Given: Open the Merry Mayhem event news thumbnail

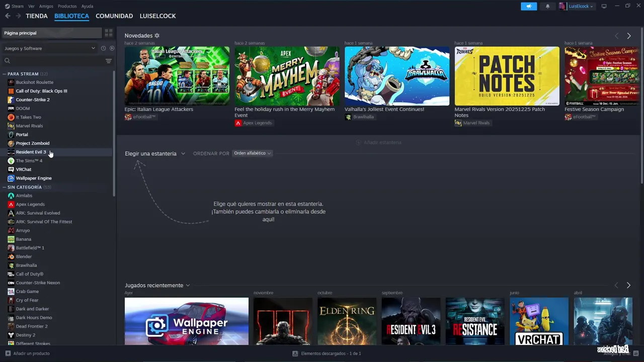Looking at the screenshot, I should point(287,76).
